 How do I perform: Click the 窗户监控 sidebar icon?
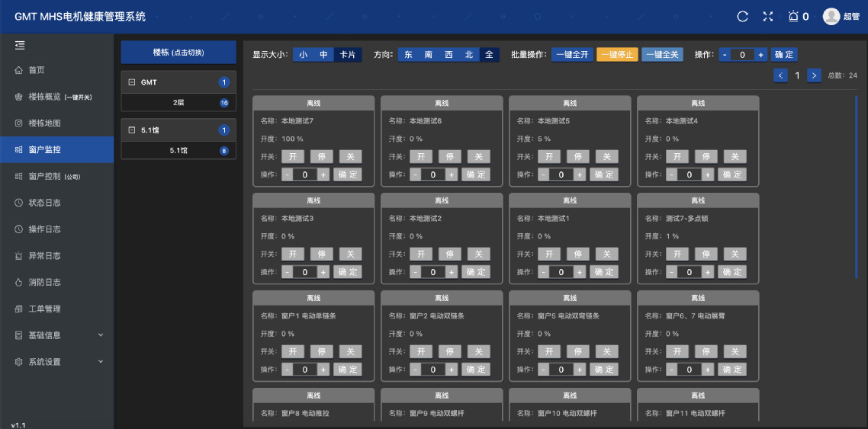pos(18,150)
